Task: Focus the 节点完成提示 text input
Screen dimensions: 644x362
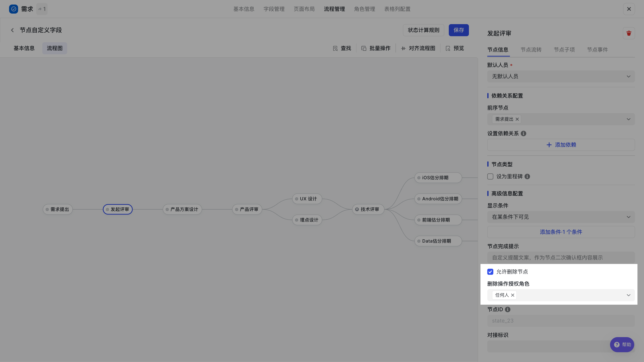Action: pyautogui.click(x=561, y=258)
